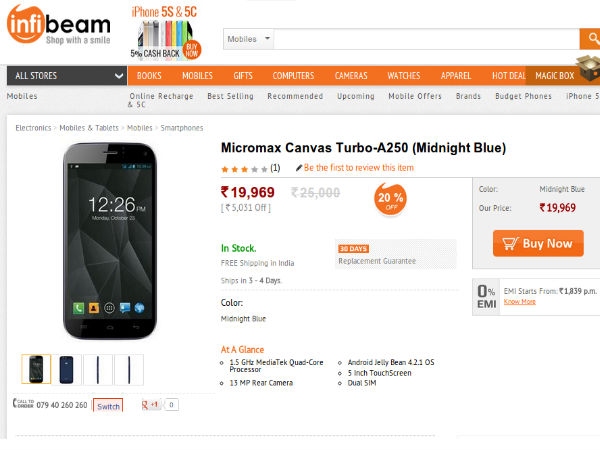
Task: Click the Infibeam logo
Action: (x=59, y=24)
